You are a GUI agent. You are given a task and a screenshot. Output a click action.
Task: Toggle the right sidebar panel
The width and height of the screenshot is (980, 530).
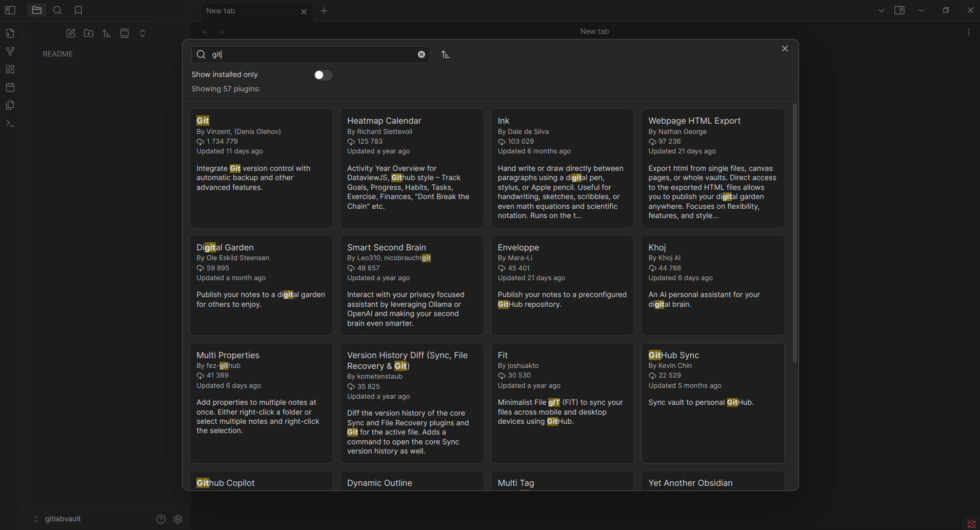point(899,10)
